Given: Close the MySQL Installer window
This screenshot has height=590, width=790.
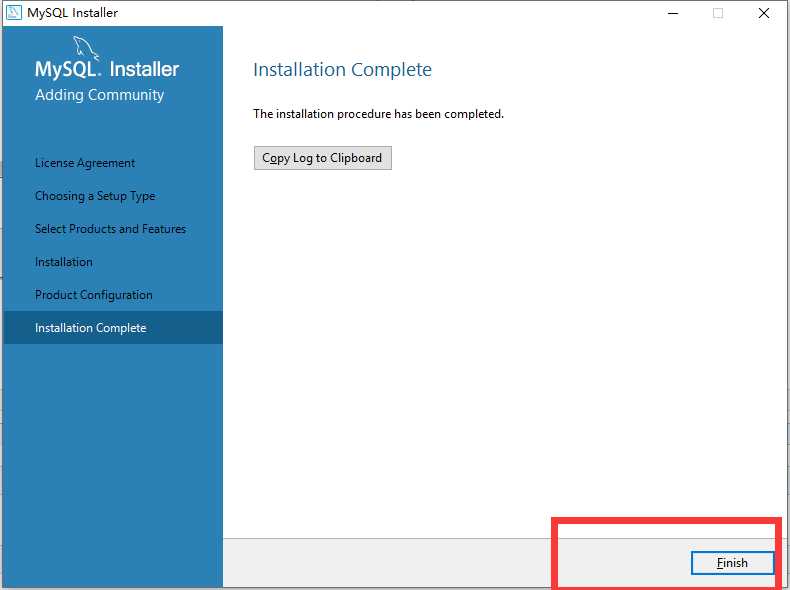Looking at the screenshot, I should (764, 13).
